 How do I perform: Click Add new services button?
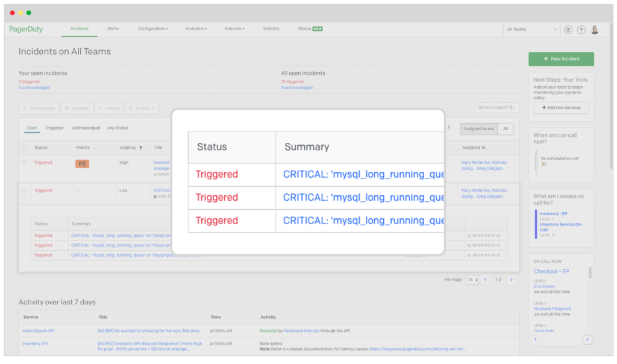pyautogui.click(x=561, y=108)
